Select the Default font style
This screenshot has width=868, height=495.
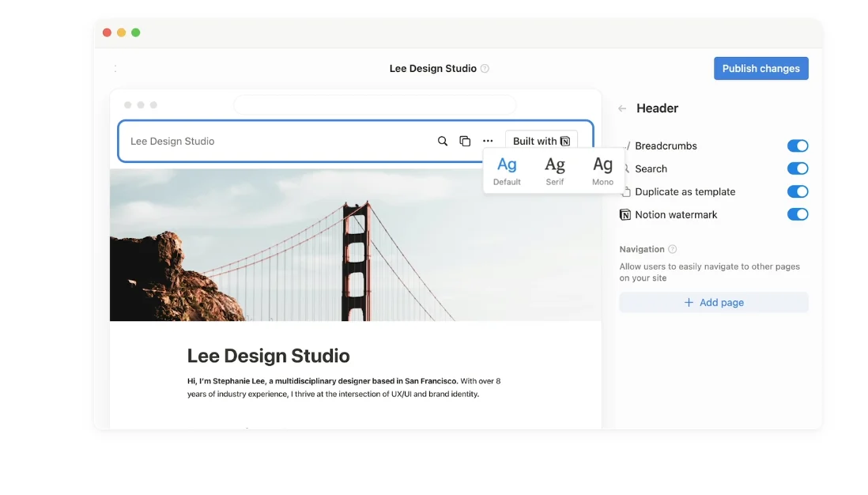click(x=507, y=170)
